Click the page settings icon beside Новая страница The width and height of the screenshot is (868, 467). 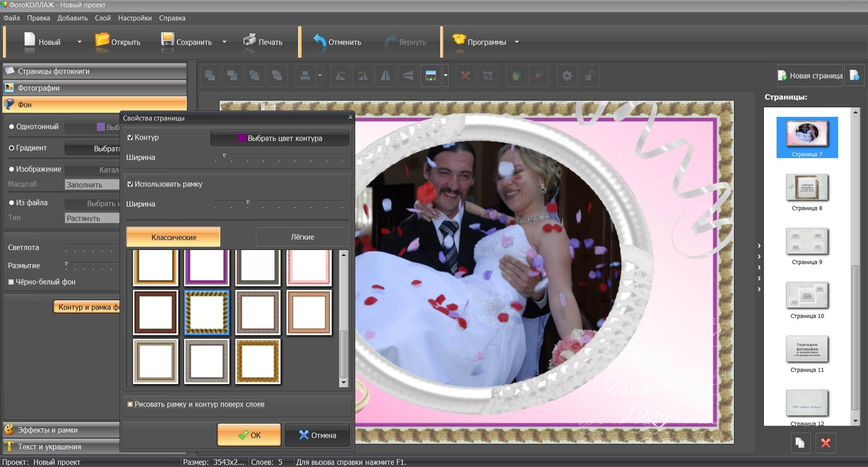tap(854, 76)
